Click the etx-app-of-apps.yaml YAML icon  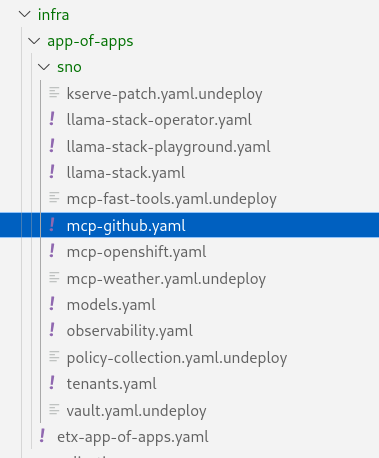pyautogui.click(x=42, y=436)
